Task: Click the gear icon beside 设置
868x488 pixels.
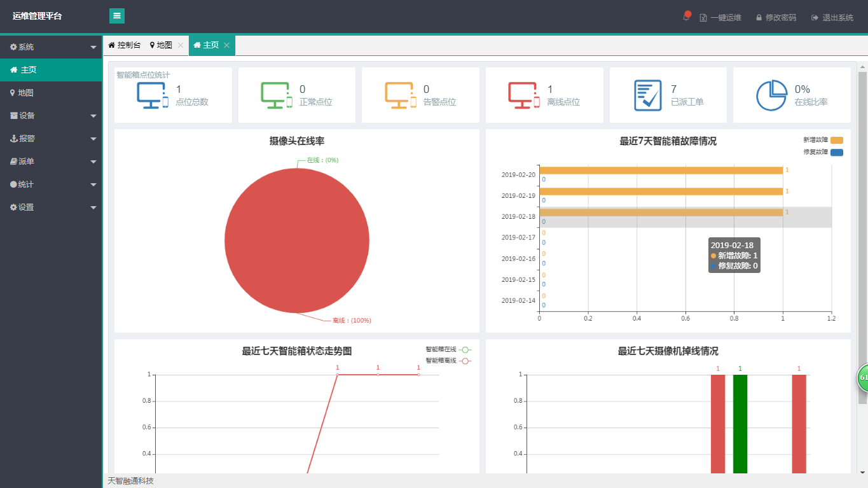Action: 13,207
